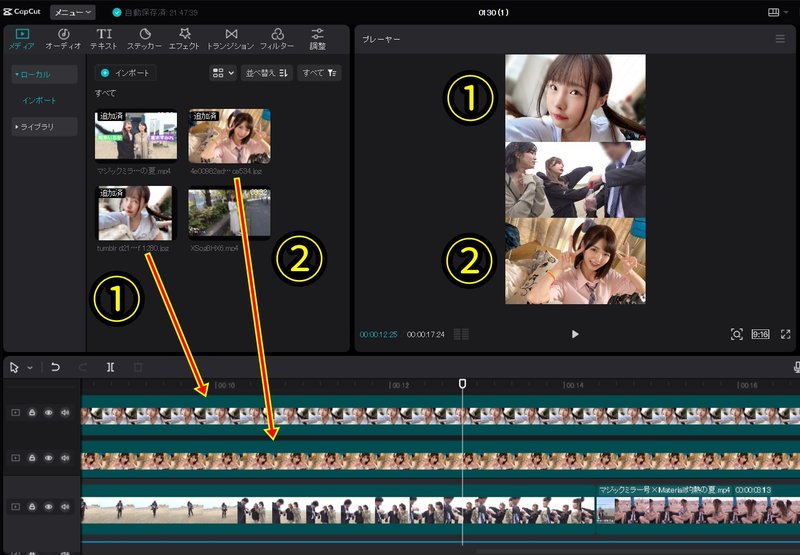Click the microphone record icon in timeline toolbar
The width and height of the screenshot is (800, 555).
(x=796, y=367)
